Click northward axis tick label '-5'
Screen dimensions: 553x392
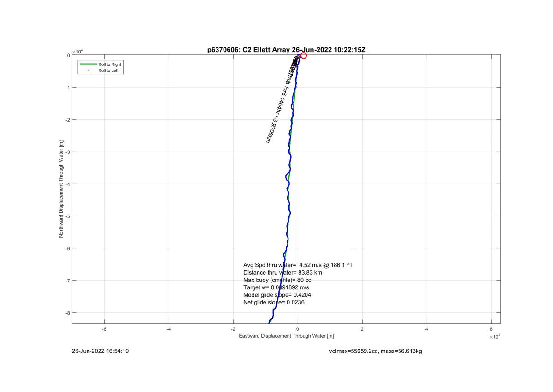[67, 216]
